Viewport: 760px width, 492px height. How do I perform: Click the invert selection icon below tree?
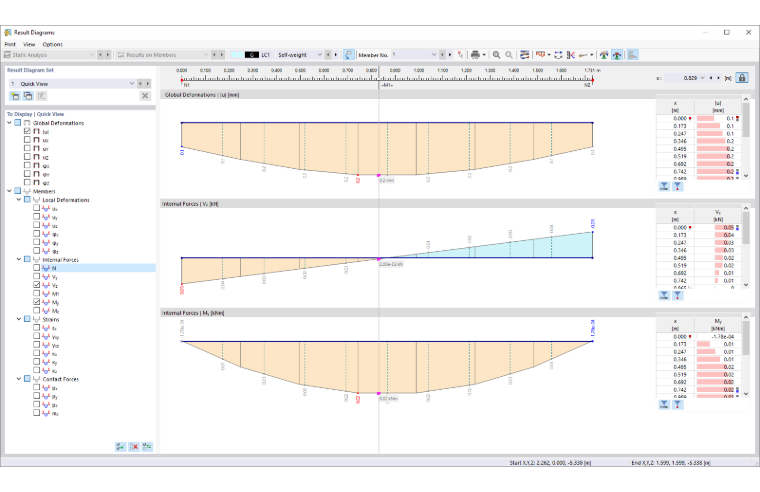click(147, 446)
